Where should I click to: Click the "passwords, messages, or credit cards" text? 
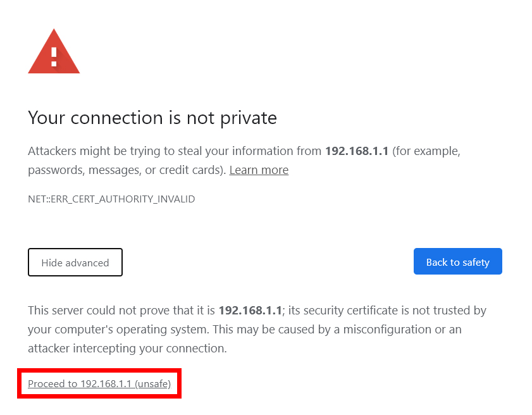pyautogui.click(x=125, y=170)
